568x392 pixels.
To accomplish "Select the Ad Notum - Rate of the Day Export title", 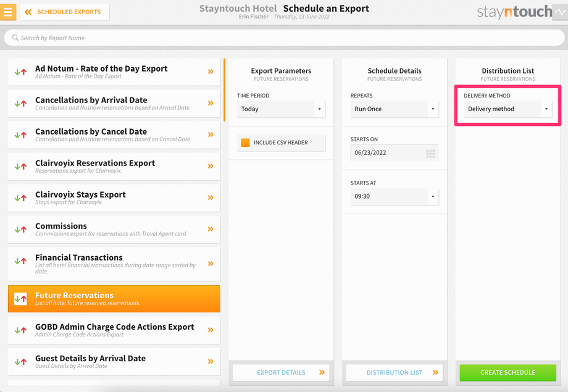I will (101, 69).
